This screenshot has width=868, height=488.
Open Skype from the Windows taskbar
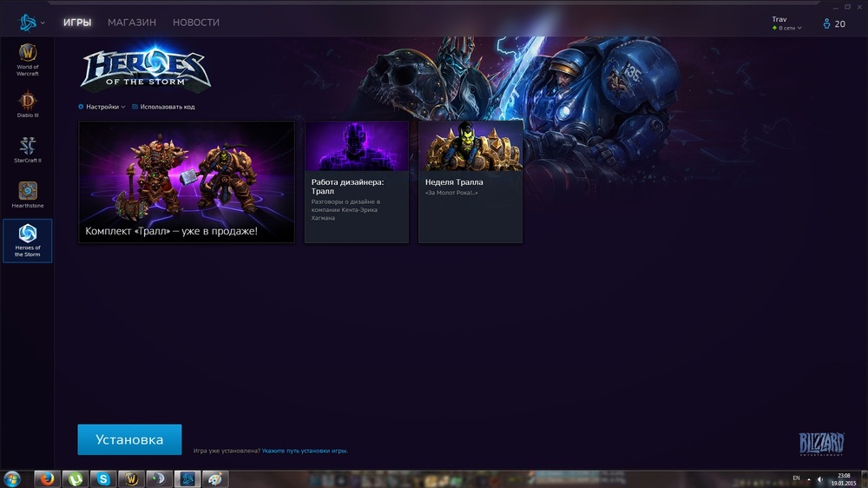(x=103, y=478)
